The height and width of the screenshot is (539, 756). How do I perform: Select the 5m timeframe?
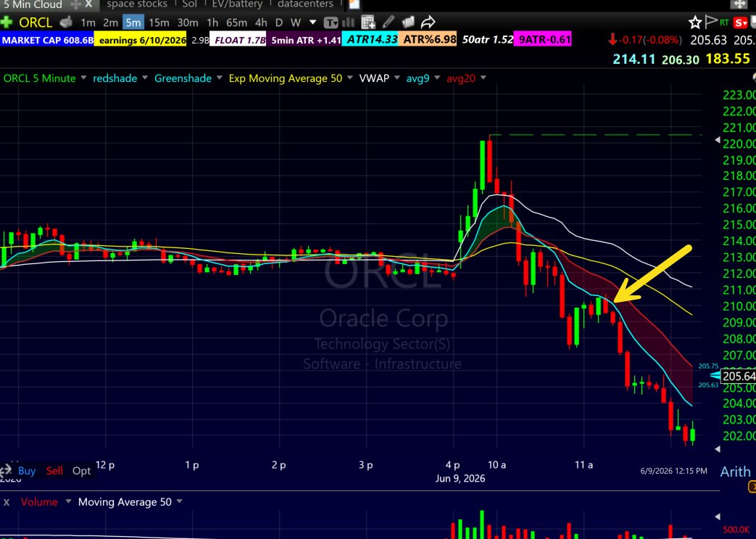[133, 22]
